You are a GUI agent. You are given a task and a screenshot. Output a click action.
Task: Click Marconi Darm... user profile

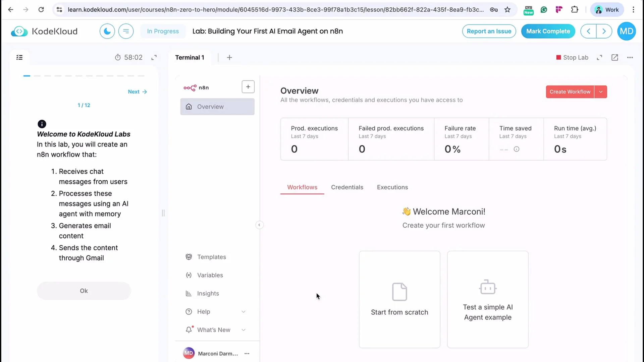pyautogui.click(x=211, y=354)
